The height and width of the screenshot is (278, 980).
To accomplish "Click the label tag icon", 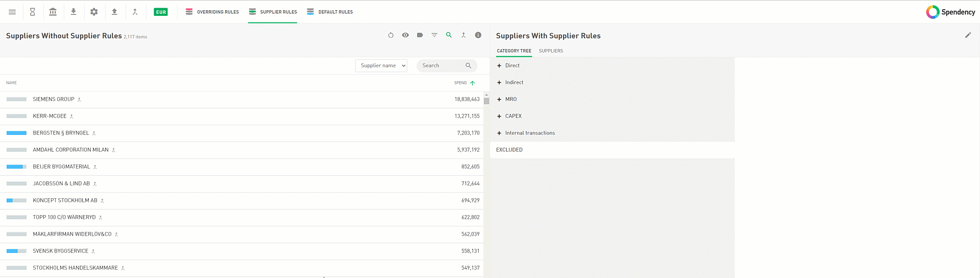I will 420,35.
